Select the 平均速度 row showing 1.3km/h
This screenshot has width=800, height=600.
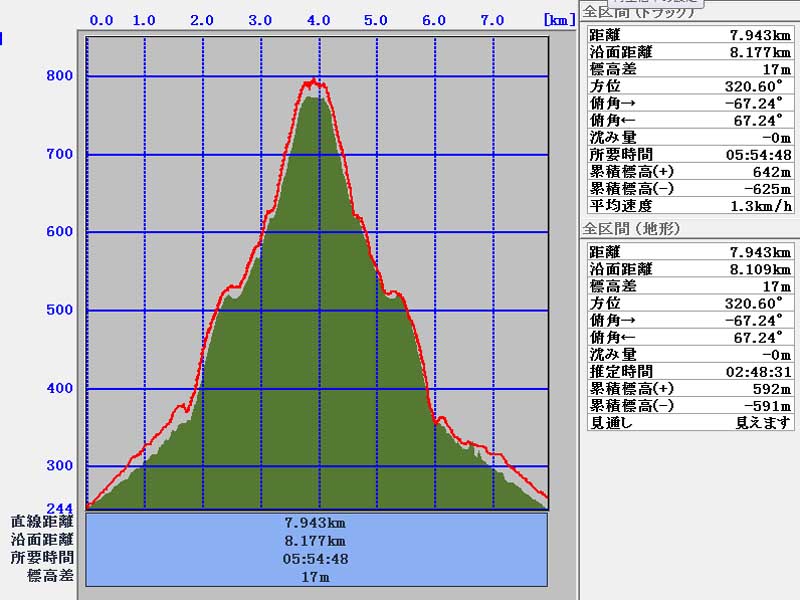point(690,205)
